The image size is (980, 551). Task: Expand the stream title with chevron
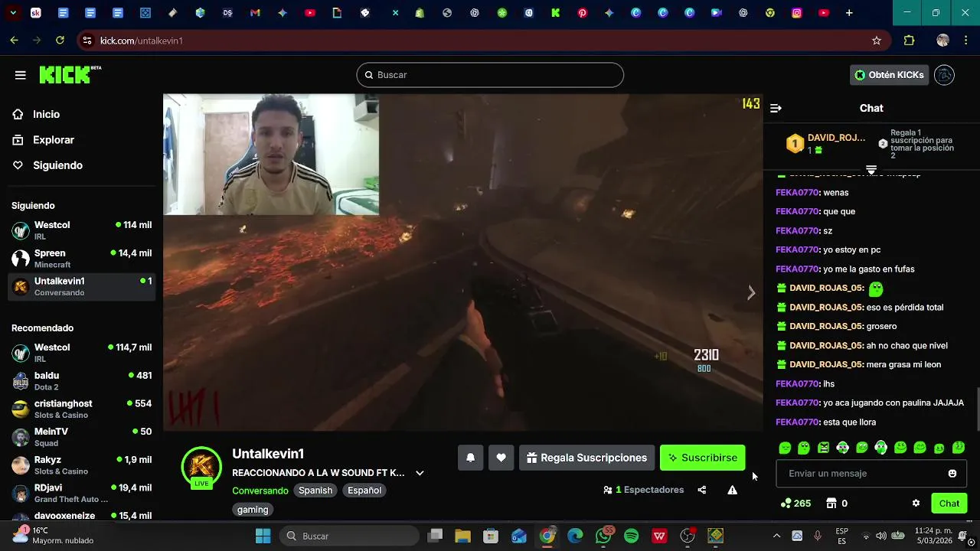click(x=420, y=473)
